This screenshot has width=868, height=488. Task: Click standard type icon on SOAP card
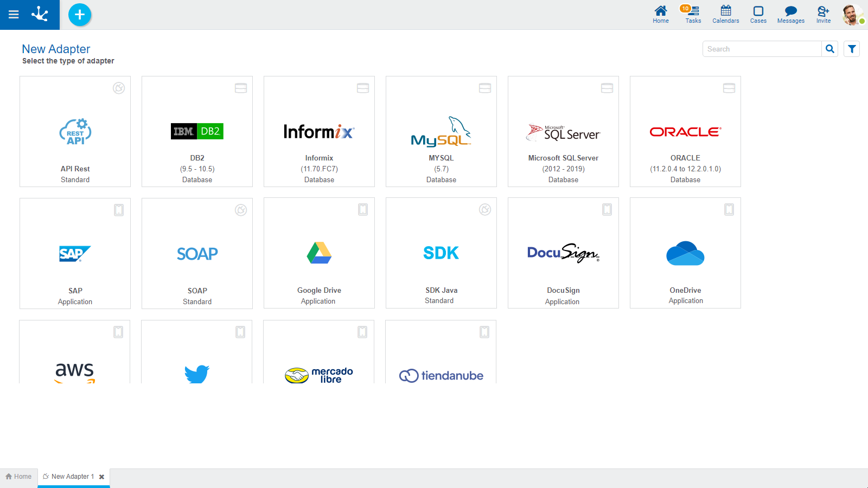click(241, 210)
